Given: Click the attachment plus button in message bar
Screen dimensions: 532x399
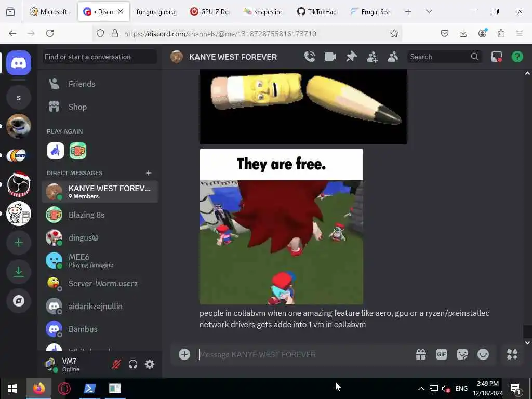Looking at the screenshot, I should [184, 354].
